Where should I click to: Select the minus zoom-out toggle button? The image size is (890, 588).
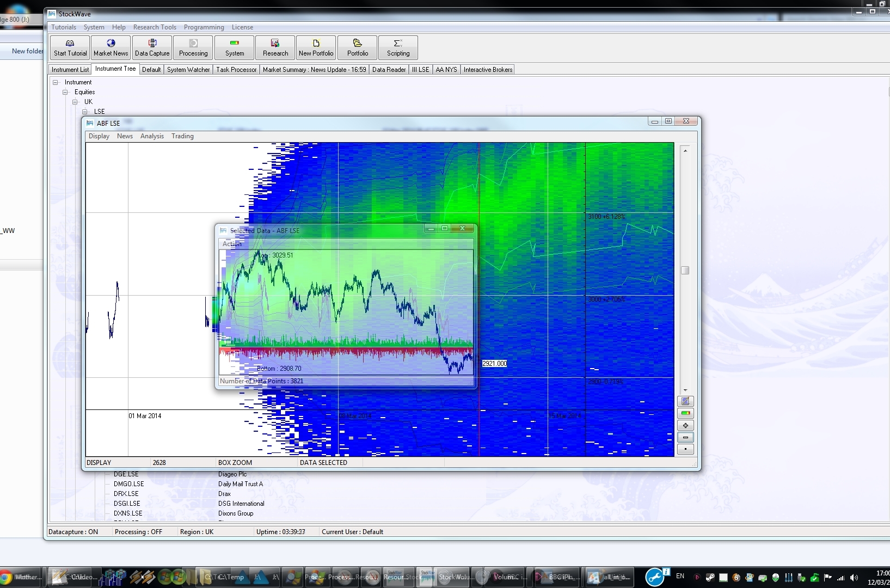point(686,437)
